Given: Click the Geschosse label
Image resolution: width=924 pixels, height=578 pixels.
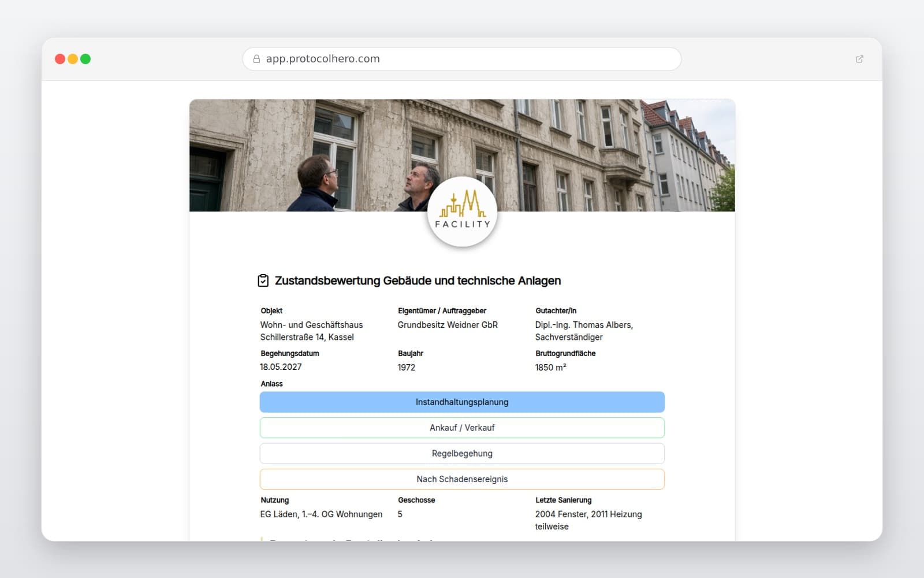Looking at the screenshot, I should 416,501.
